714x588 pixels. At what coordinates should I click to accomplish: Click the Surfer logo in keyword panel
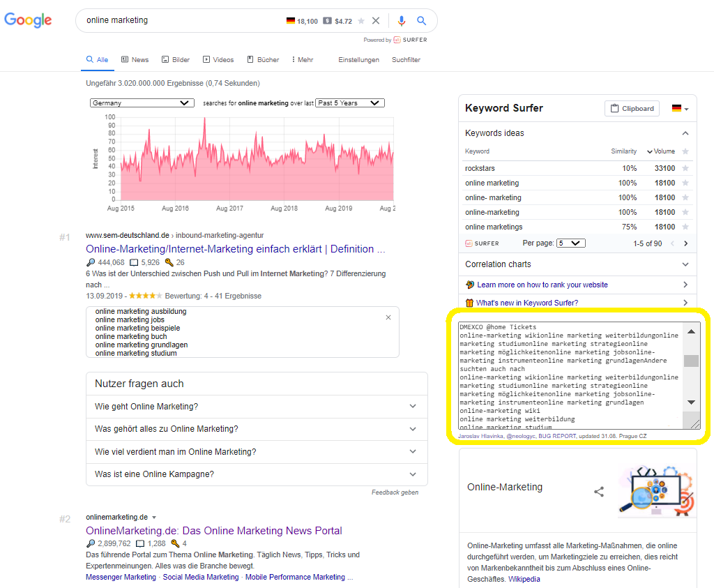tap(482, 243)
